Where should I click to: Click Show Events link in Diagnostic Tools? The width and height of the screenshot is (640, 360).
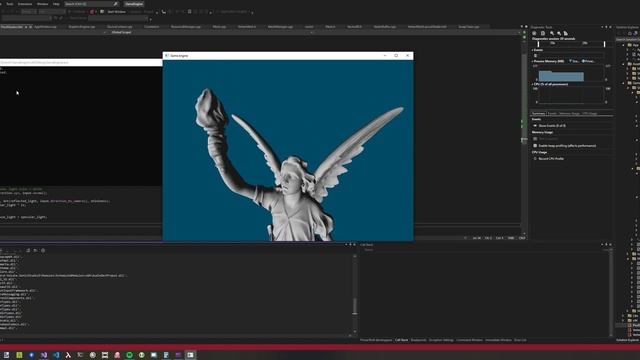(x=552, y=126)
